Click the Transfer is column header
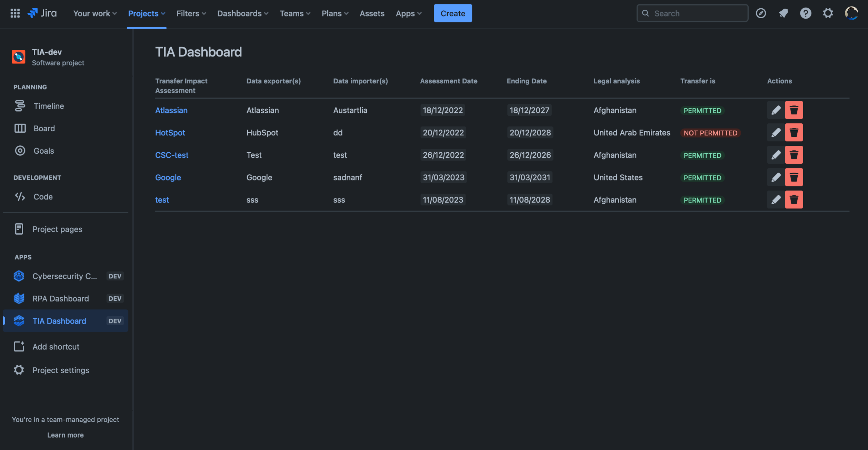Viewport: 868px width, 450px height. tap(698, 81)
